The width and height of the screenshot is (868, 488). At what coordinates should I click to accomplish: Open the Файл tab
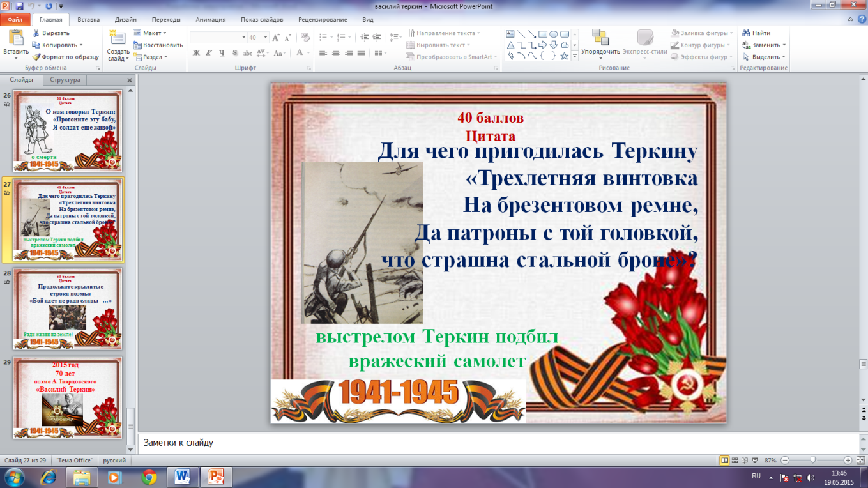click(x=15, y=20)
